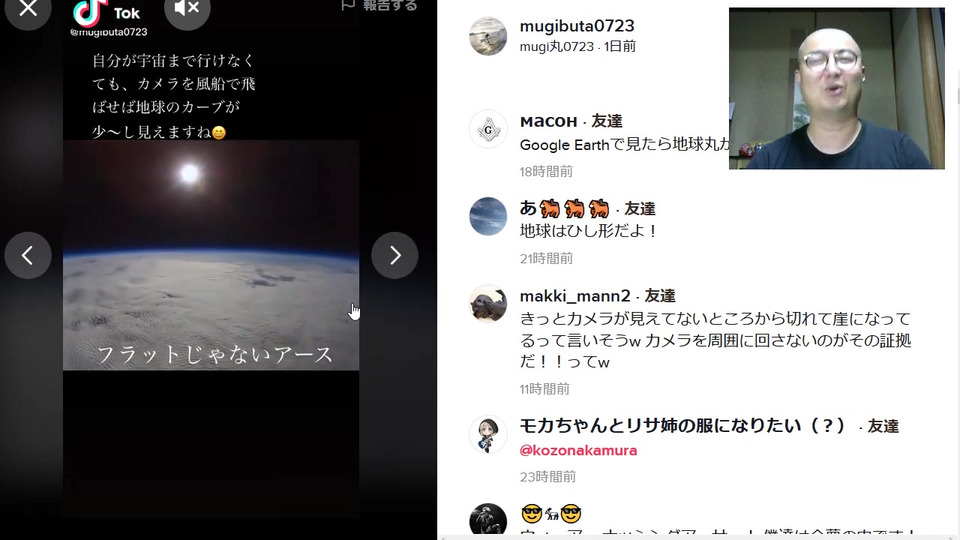The image size is (960, 540).
Task: Go to the next video arrow
Action: (x=395, y=255)
